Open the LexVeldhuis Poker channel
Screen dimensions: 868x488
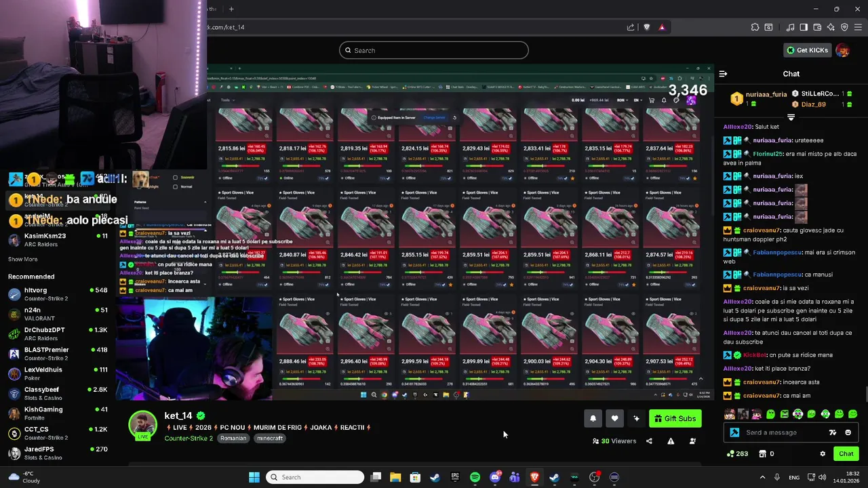58,373
